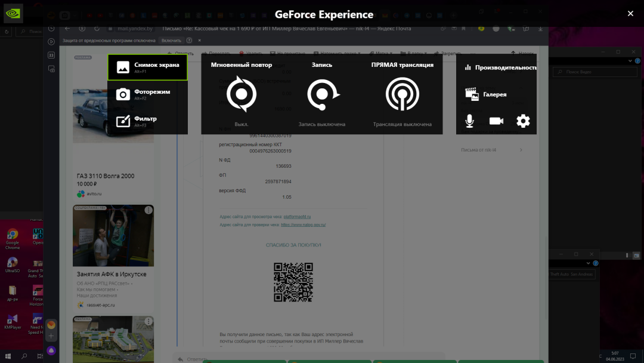
Task: Open www.nalog.gov.ru verification link
Action: pos(303,225)
